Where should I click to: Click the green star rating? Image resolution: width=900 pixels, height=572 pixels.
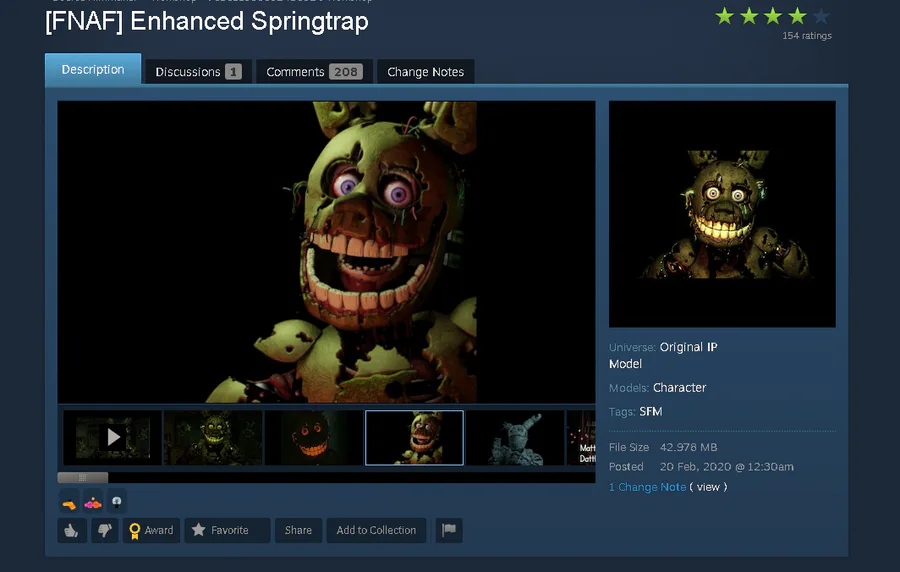coord(773,16)
